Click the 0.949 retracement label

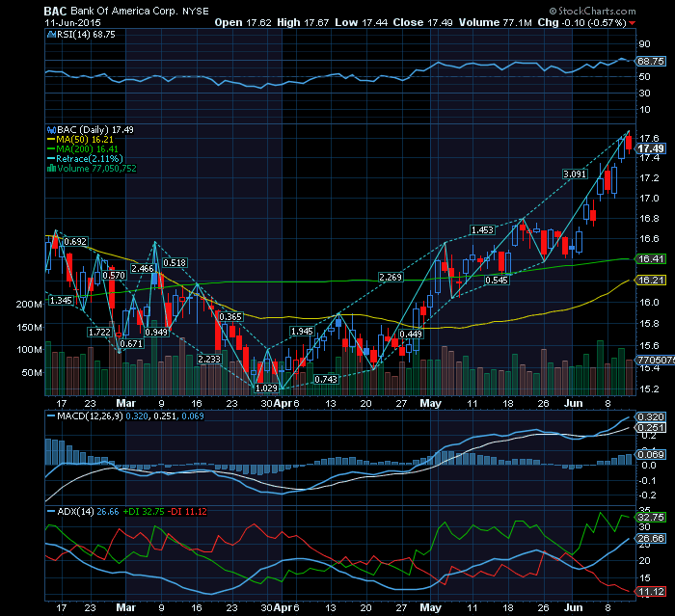pyautogui.click(x=156, y=333)
